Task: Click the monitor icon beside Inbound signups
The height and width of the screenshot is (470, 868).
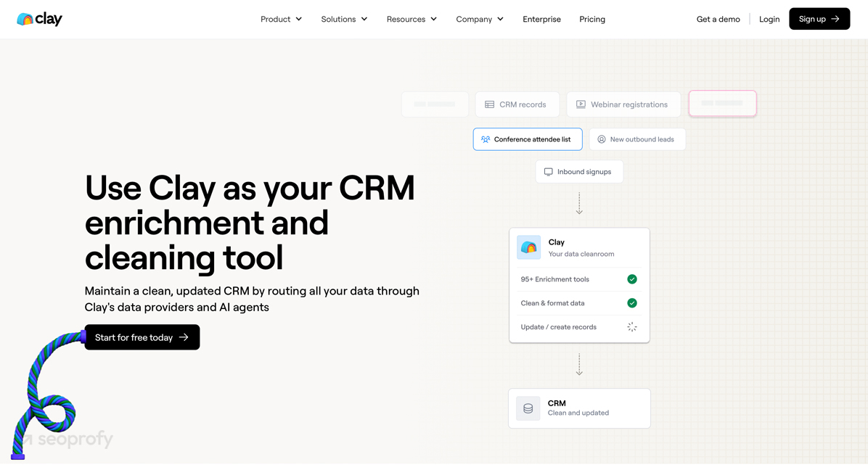Action: (548, 172)
